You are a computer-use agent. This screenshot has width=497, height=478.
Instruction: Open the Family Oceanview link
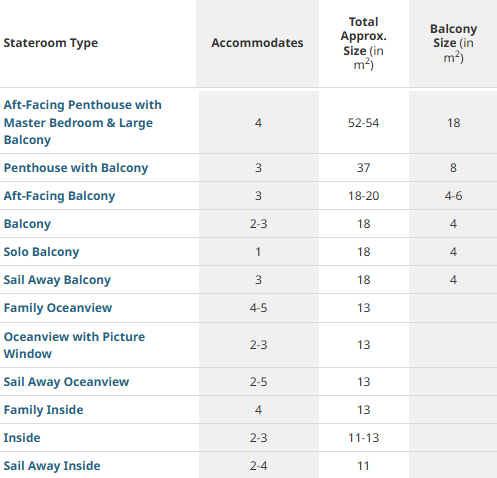coord(58,308)
